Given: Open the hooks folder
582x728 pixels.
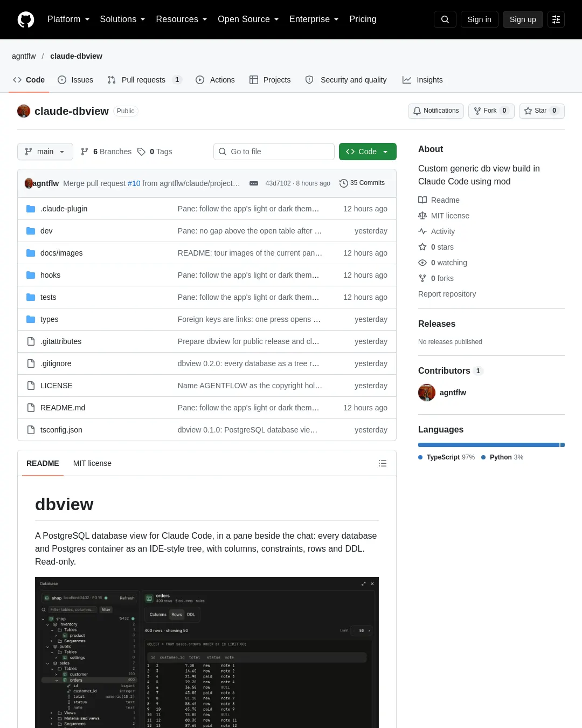Looking at the screenshot, I should point(50,275).
